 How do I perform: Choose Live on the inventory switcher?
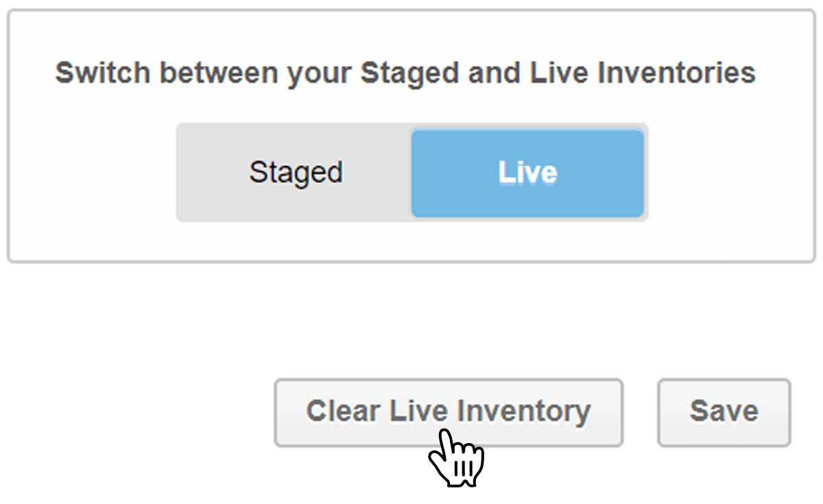tap(527, 172)
